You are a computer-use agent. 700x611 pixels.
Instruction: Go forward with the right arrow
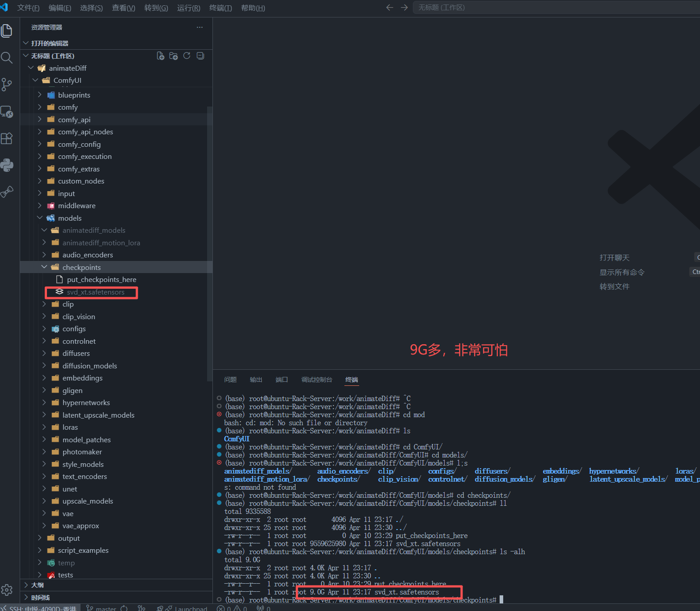[x=404, y=8]
